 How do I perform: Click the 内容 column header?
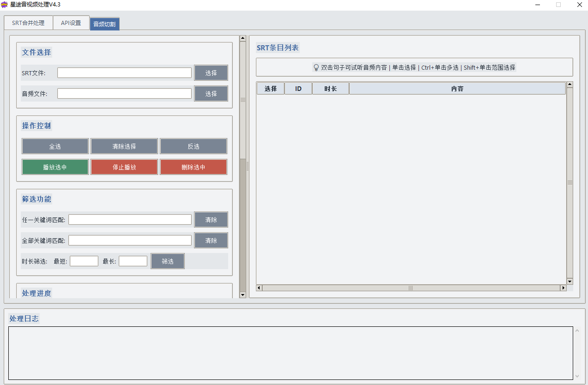[x=457, y=89]
